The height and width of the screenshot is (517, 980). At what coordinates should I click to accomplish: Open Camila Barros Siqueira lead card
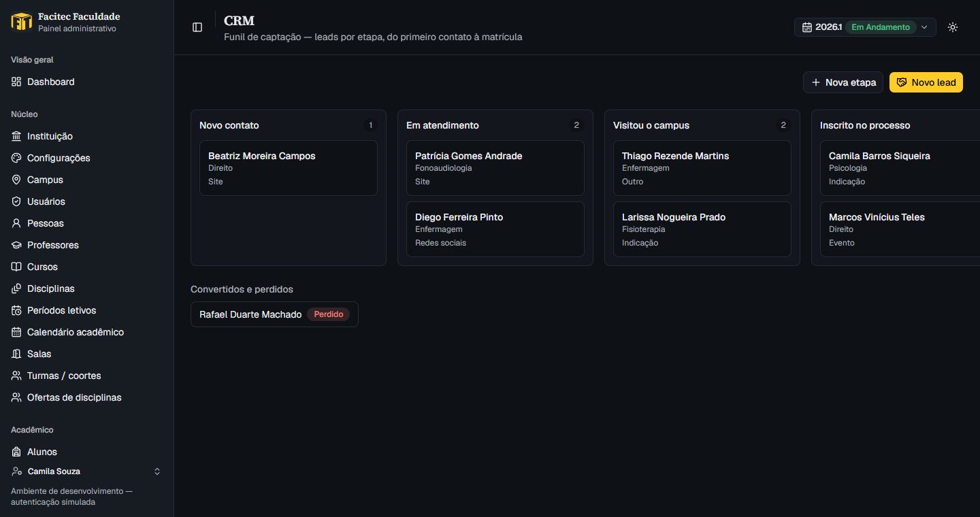click(x=900, y=168)
